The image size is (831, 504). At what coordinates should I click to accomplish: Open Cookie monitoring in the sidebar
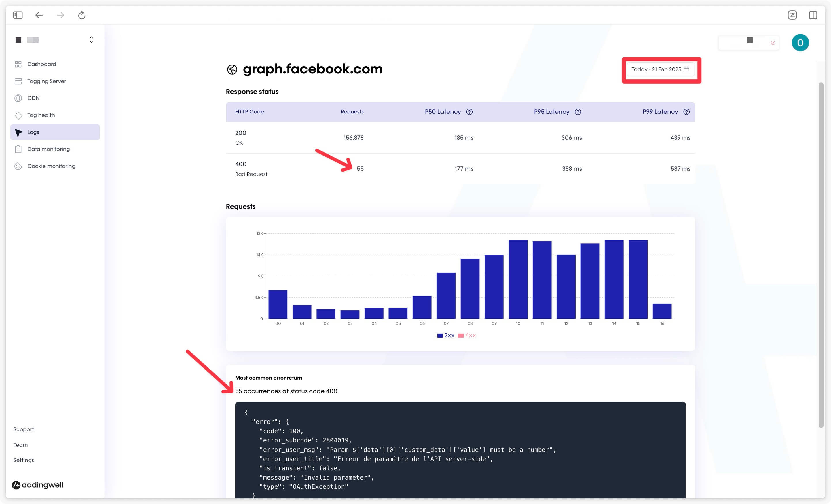coord(55,166)
